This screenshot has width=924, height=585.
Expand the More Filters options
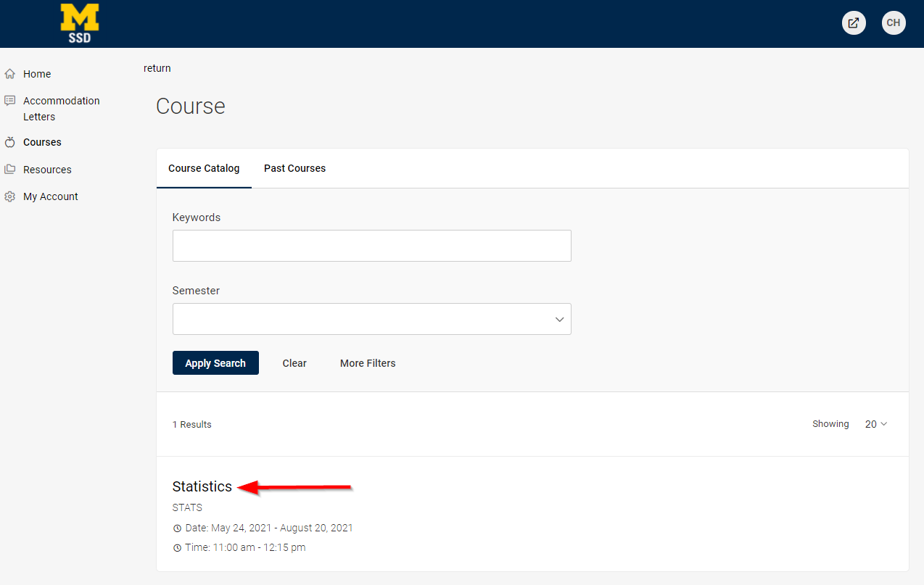pos(367,362)
